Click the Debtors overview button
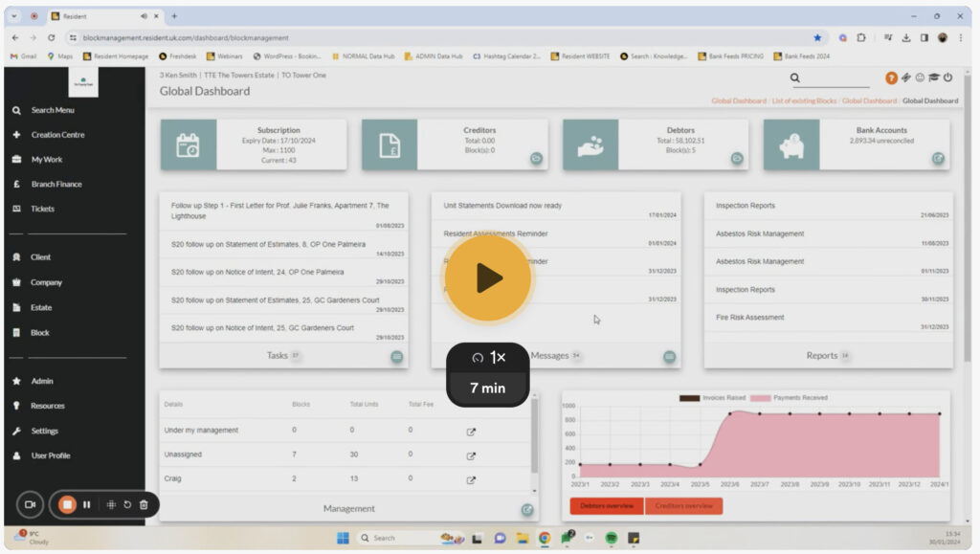The height and width of the screenshot is (554, 980). [607, 505]
